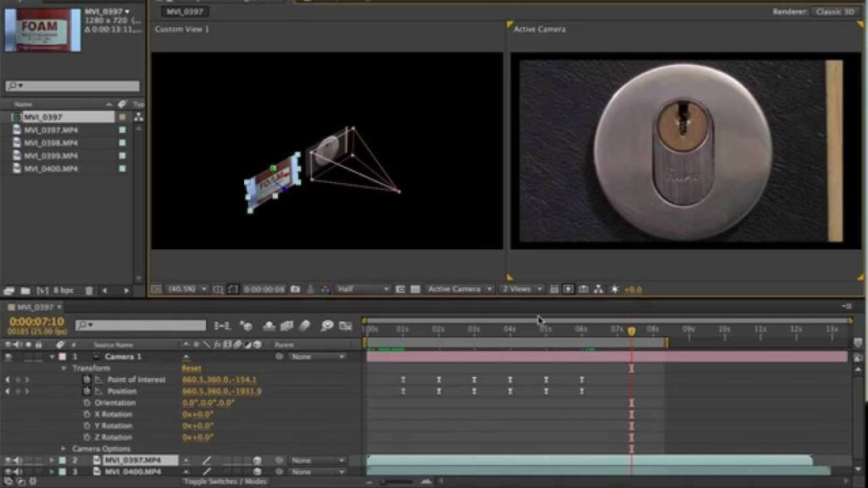
Task: Expand the Camera Options group
Action: (64, 449)
